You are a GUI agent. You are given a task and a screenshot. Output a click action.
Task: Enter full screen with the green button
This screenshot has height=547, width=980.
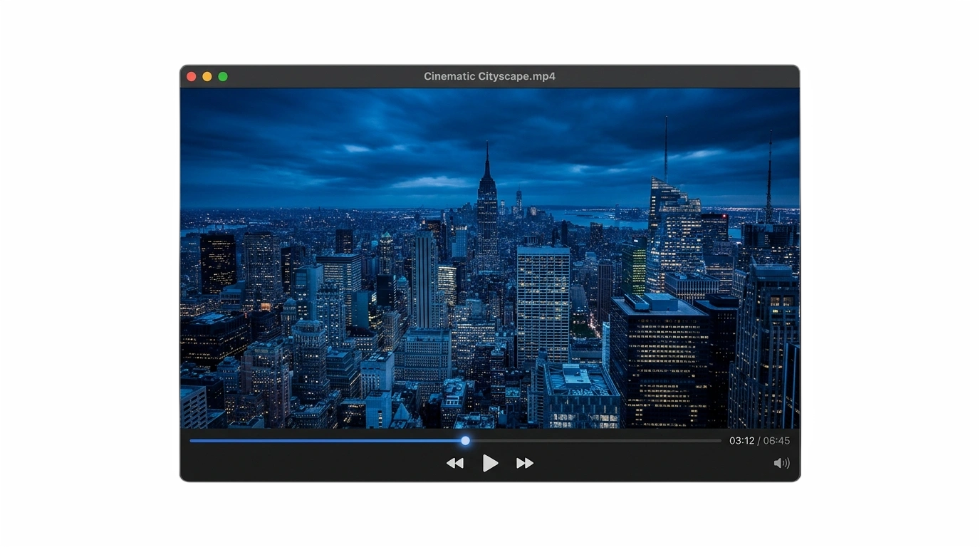tap(223, 75)
